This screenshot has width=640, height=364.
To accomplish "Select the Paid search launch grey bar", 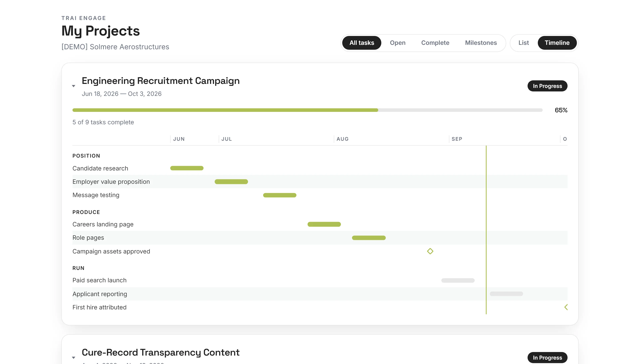I will (458, 280).
